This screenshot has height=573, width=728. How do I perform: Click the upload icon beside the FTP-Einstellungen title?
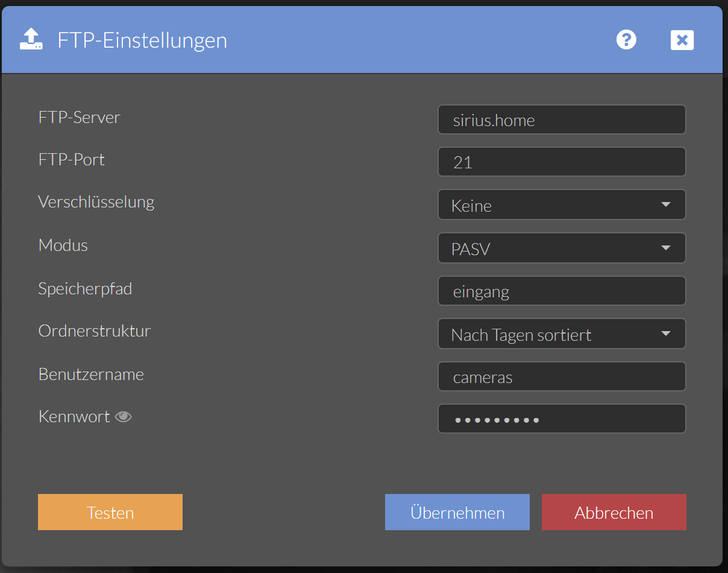click(31, 40)
